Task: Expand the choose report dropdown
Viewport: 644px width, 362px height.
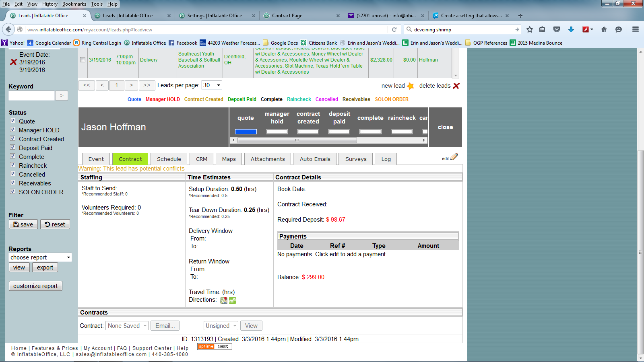Action: [x=40, y=257]
